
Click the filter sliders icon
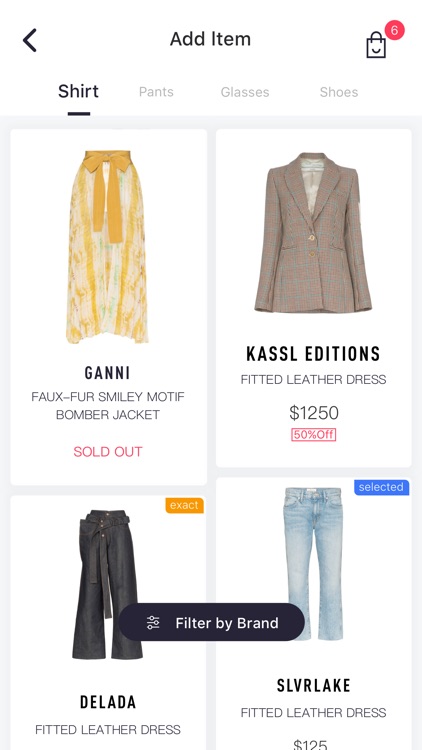153,622
